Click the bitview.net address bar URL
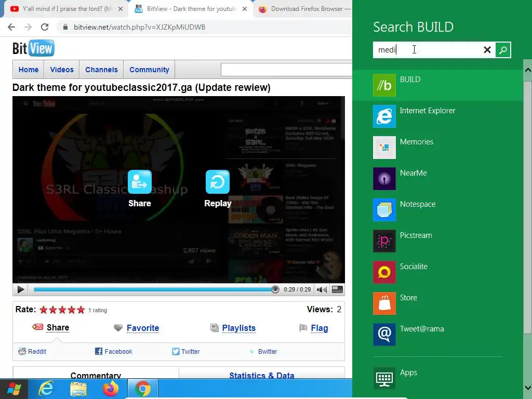532x399 pixels. (139, 27)
